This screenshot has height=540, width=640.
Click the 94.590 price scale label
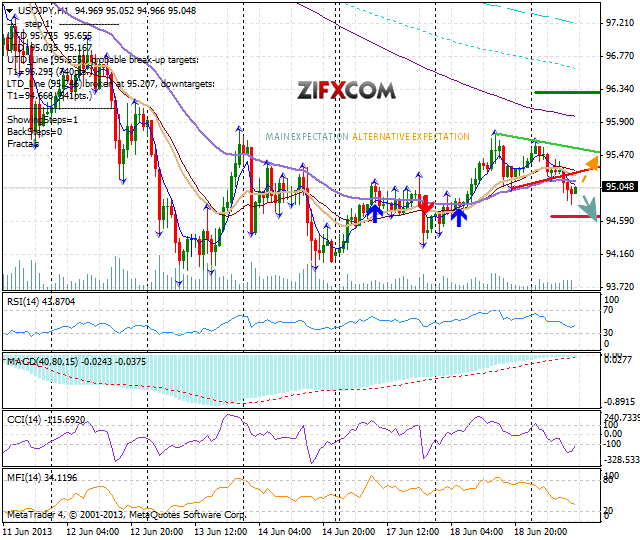click(x=620, y=221)
